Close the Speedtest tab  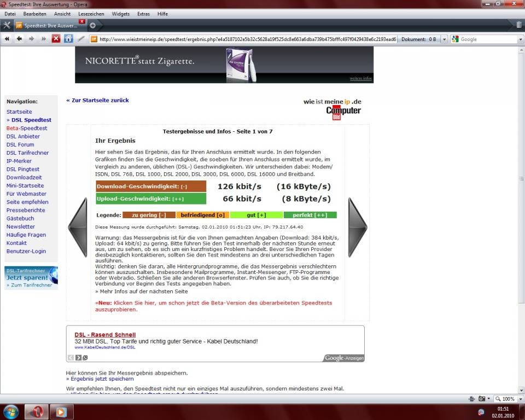click(x=82, y=22)
